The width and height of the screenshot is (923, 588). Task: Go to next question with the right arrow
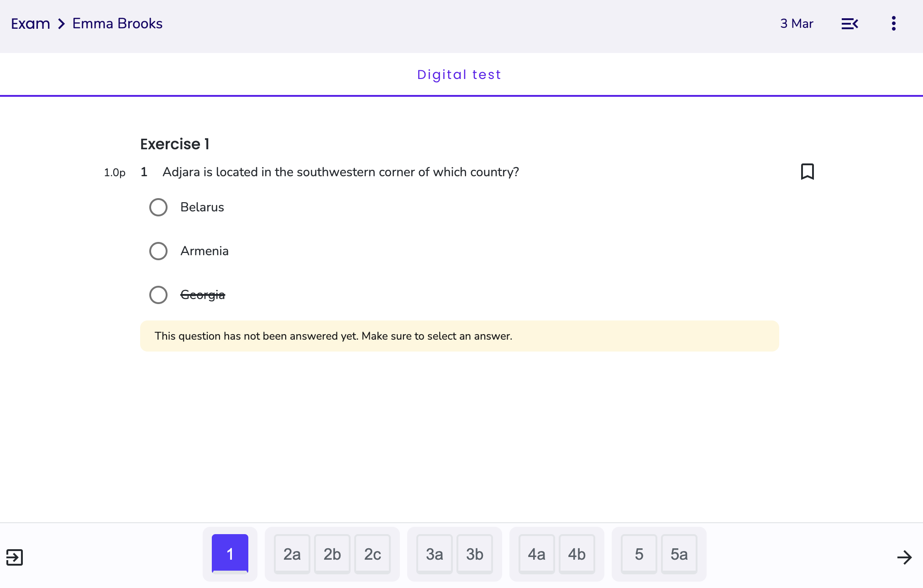[904, 557]
